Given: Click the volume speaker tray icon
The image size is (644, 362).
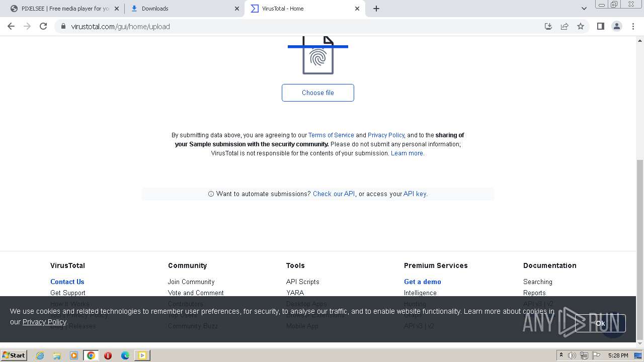Looking at the screenshot, I should coord(572,355).
